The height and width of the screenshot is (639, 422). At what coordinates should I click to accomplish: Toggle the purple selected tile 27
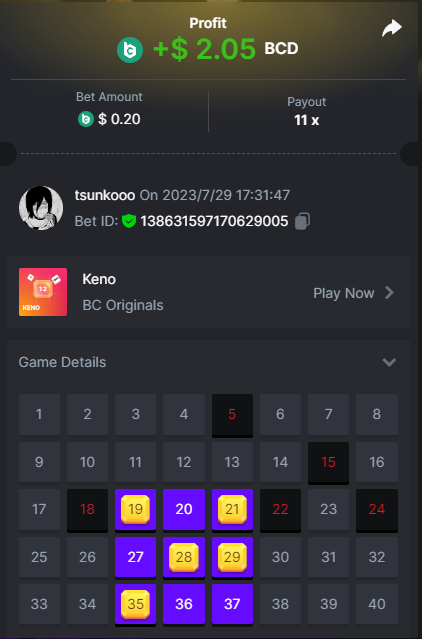135,557
